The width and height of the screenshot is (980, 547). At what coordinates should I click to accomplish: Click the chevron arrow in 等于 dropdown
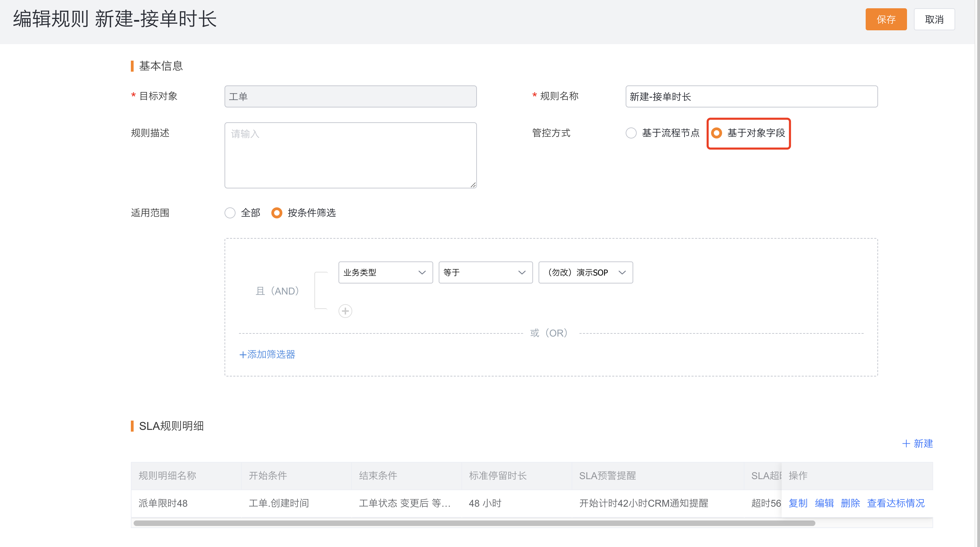(522, 272)
